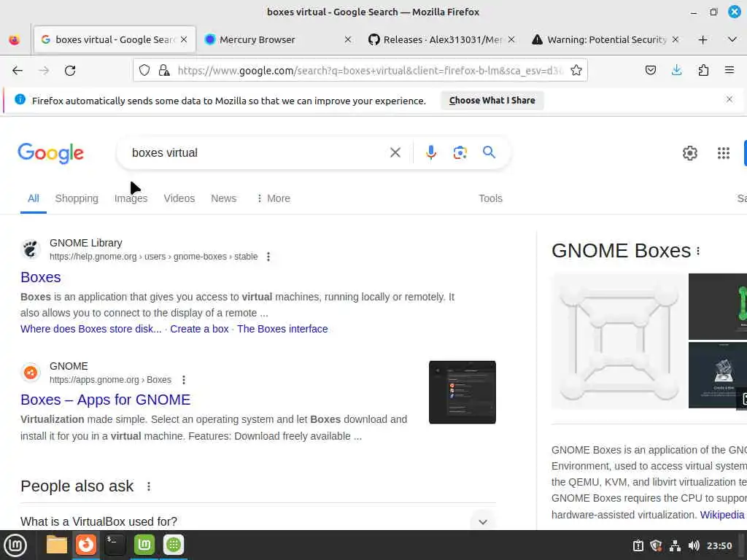747x560 pixels.
Task: Select the boxes virtual Google Search tab
Action: [x=115, y=39]
